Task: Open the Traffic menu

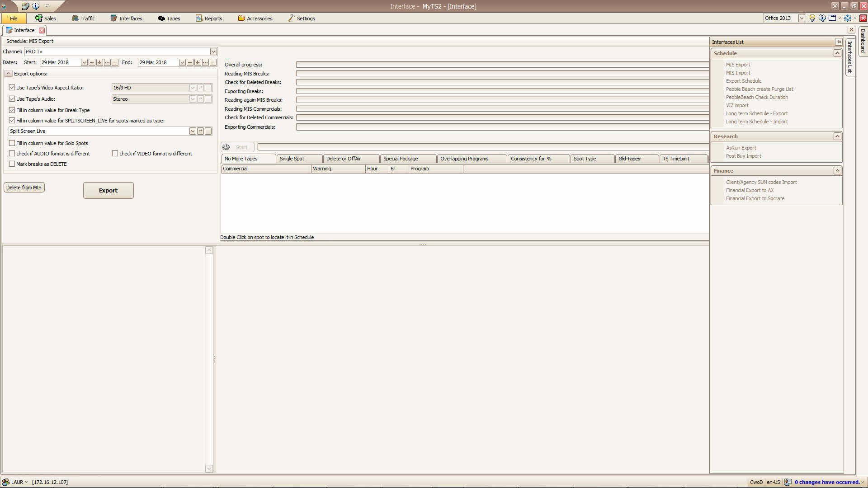Action: point(83,19)
